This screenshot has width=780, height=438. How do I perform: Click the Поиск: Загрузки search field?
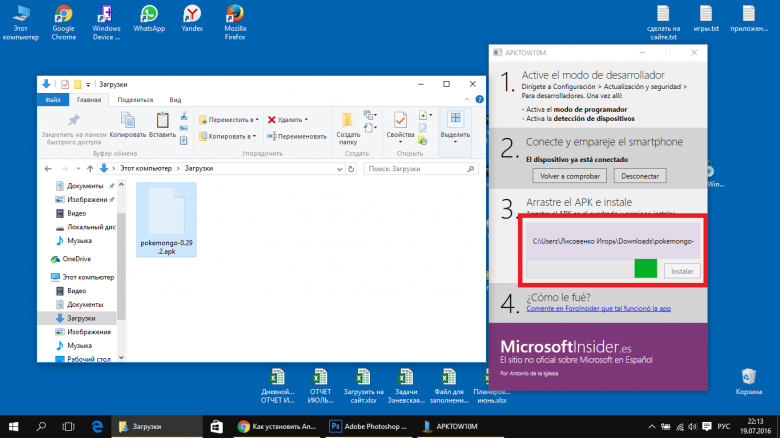[x=421, y=169]
